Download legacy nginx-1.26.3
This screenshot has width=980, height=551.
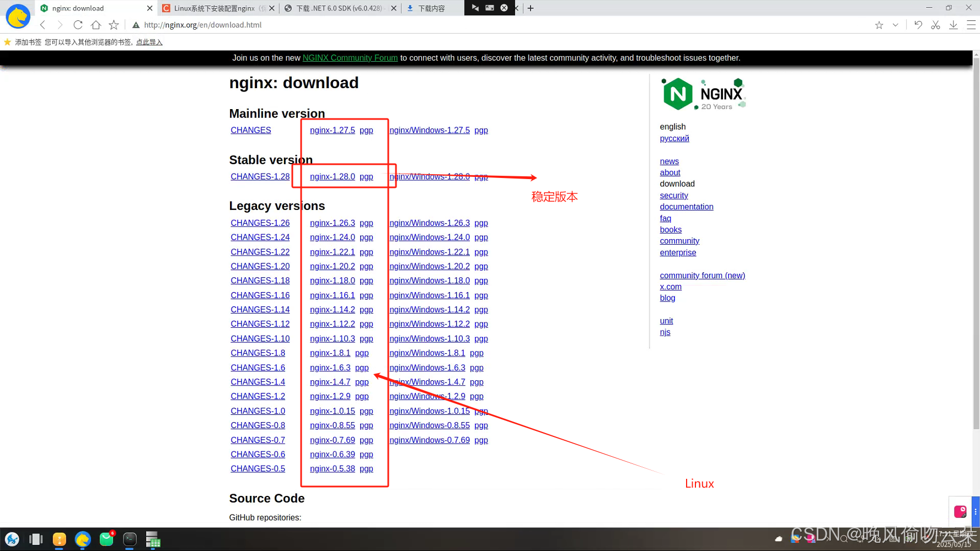point(333,223)
